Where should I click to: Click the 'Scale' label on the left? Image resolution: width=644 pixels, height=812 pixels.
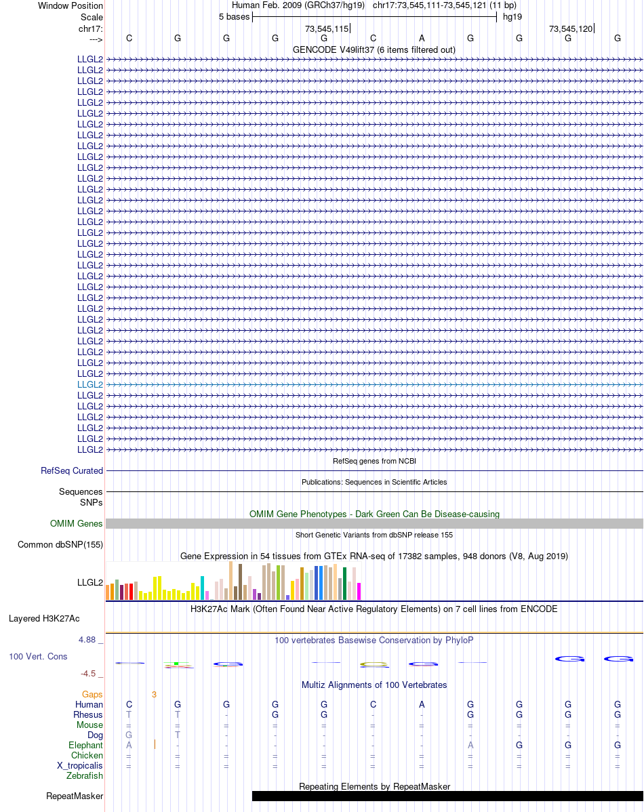pos(92,17)
